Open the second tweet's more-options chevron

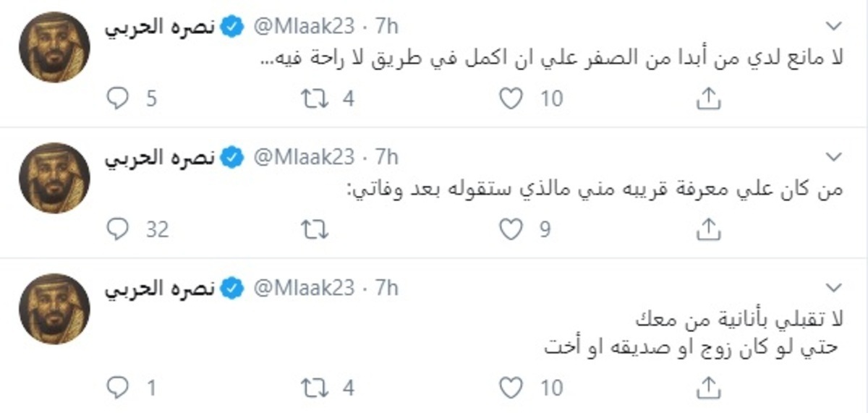[x=834, y=157]
